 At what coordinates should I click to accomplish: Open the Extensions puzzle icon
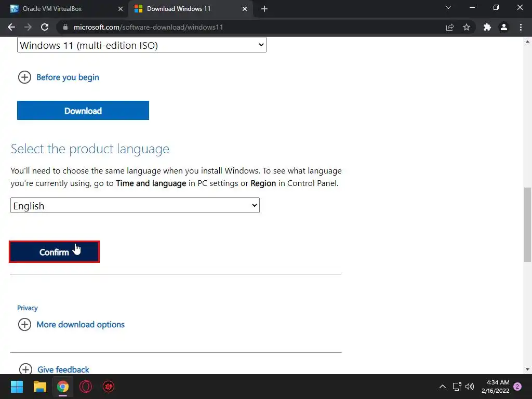pyautogui.click(x=487, y=27)
